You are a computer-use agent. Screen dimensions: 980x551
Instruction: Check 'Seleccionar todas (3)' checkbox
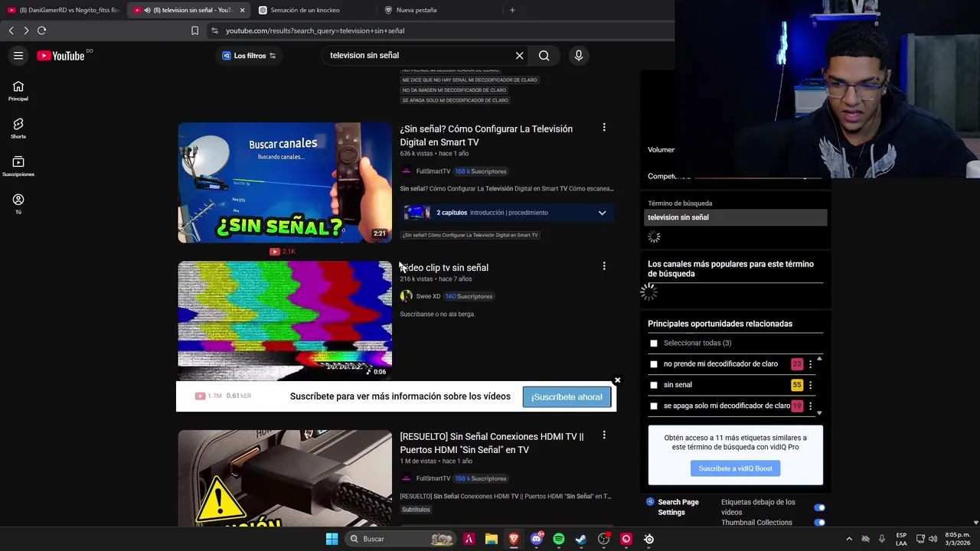(x=654, y=344)
